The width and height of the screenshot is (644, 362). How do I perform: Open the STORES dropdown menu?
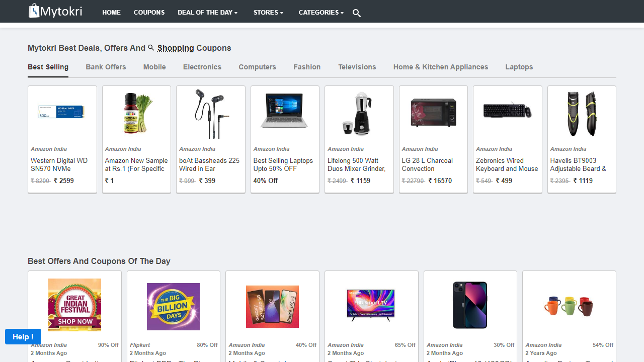pyautogui.click(x=268, y=13)
